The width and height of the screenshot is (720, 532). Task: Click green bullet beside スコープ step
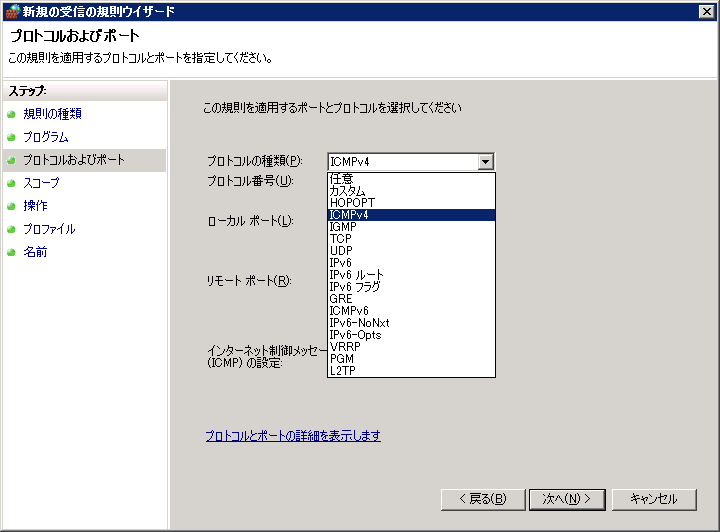(x=12, y=183)
